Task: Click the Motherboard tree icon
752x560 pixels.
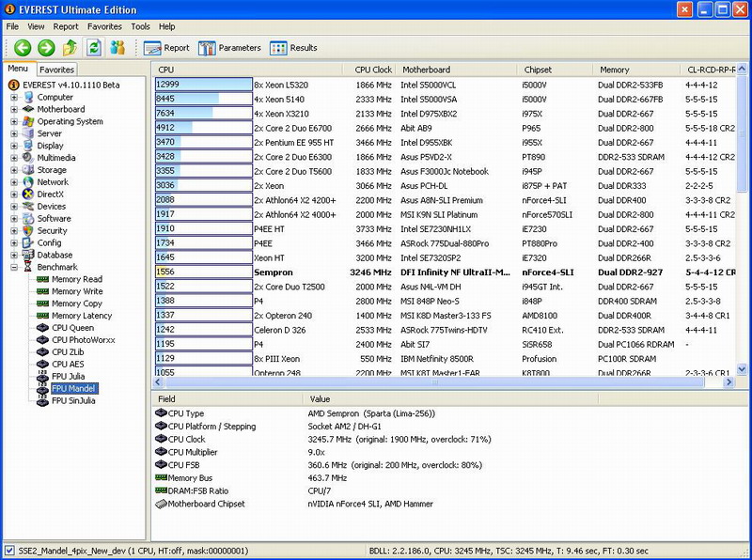Action: (x=29, y=109)
